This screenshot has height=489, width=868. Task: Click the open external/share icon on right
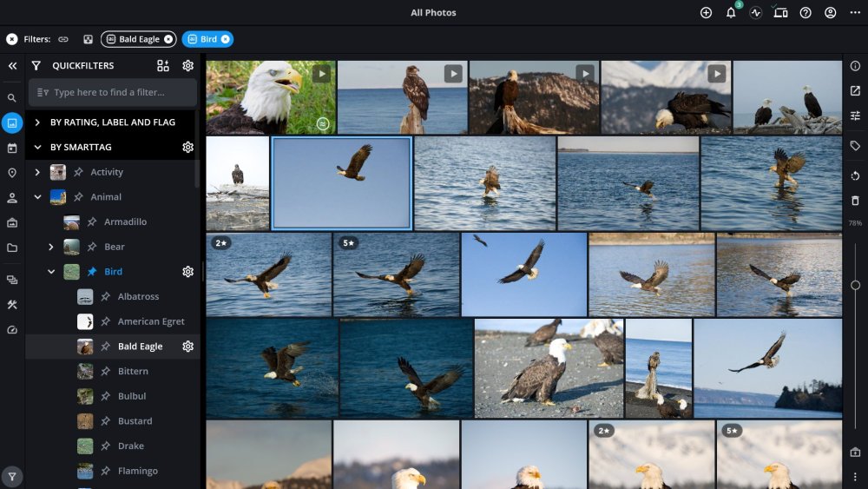click(x=855, y=91)
